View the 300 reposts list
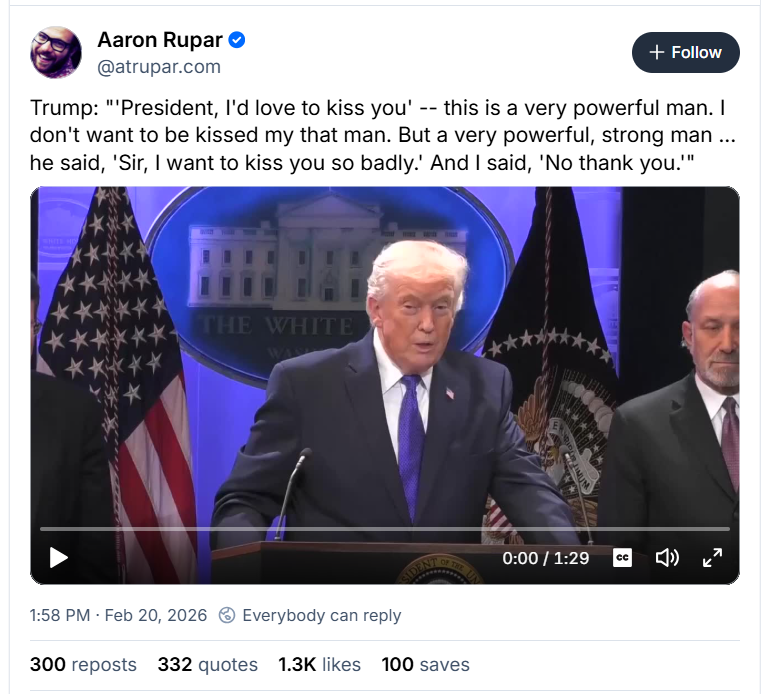This screenshot has height=694, width=763. (x=83, y=664)
